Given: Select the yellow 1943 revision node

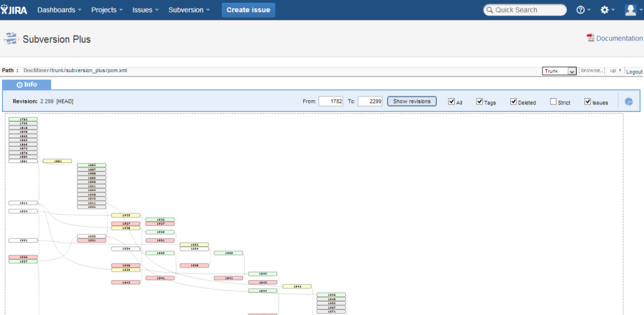Looking at the screenshot, I should click(x=297, y=286).
